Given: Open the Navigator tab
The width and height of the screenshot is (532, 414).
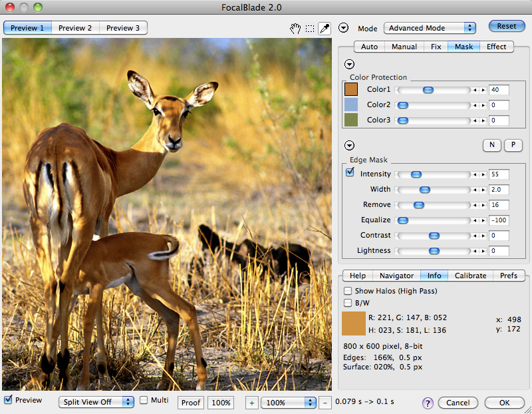Looking at the screenshot, I should [x=396, y=276].
